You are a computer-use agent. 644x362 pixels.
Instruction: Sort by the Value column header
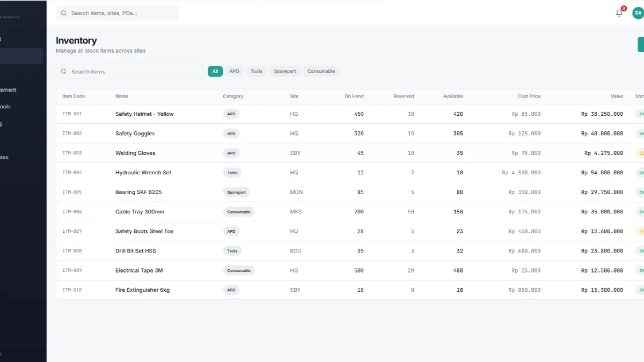617,96
